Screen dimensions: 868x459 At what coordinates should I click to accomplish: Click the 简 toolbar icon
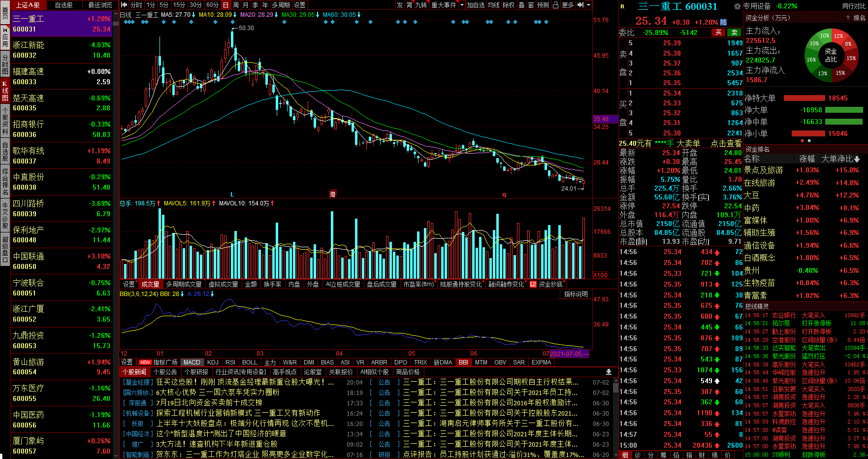tap(410, 5)
